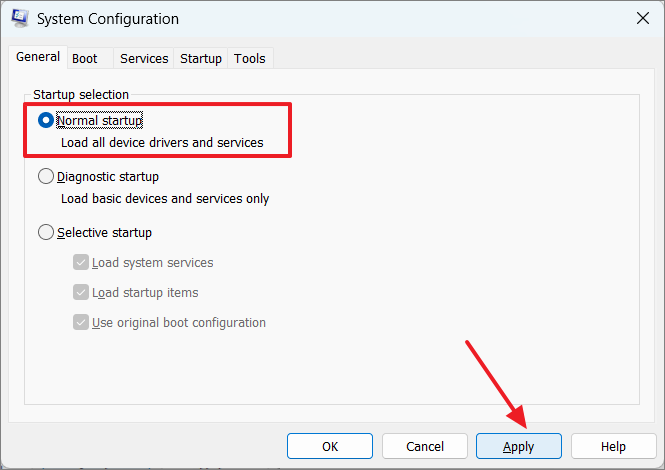Choose the Diagnostic startup option

pyautogui.click(x=46, y=176)
